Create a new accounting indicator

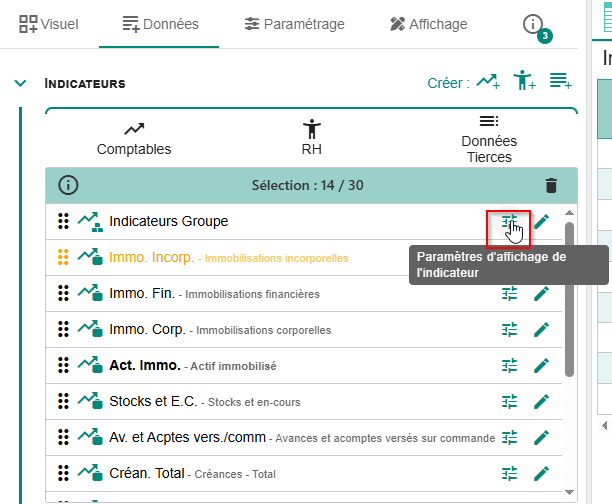488,82
